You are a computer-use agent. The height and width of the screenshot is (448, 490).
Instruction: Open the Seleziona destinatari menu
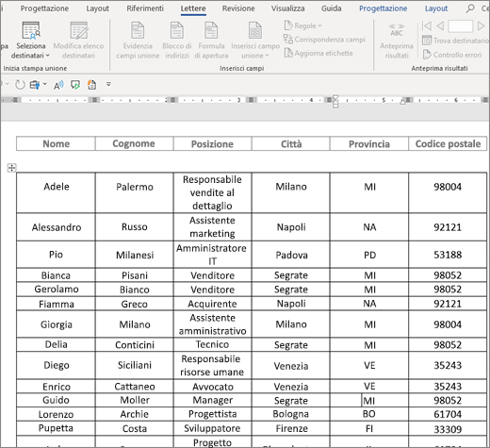point(30,41)
